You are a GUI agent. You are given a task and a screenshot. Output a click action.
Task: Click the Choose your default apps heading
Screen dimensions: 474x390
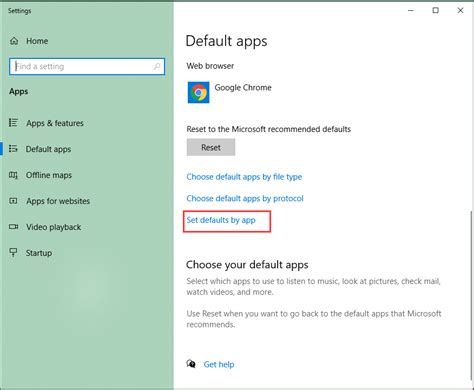[247, 265]
